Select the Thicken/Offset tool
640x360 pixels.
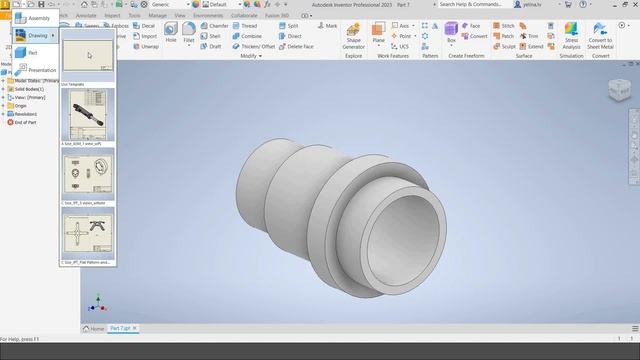point(253,47)
